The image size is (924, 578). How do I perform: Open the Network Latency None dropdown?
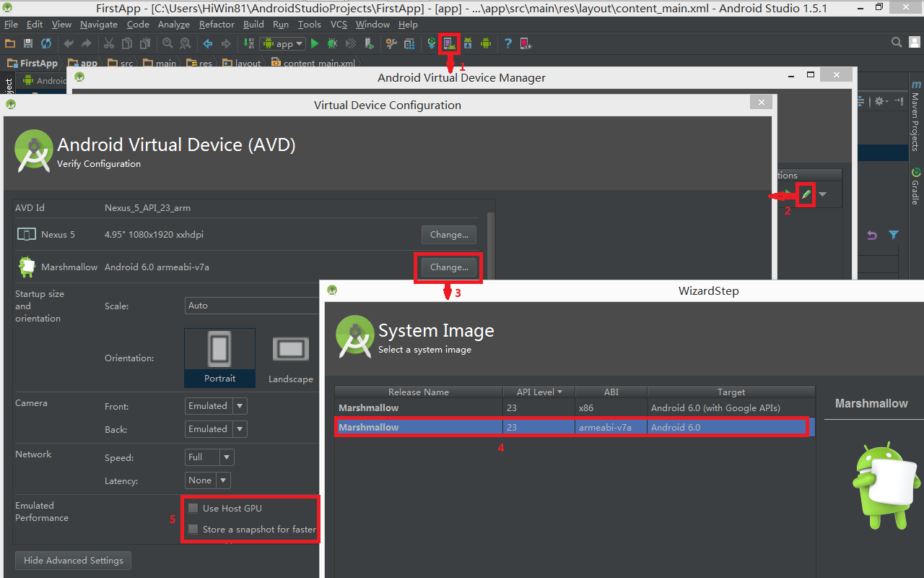(x=208, y=480)
